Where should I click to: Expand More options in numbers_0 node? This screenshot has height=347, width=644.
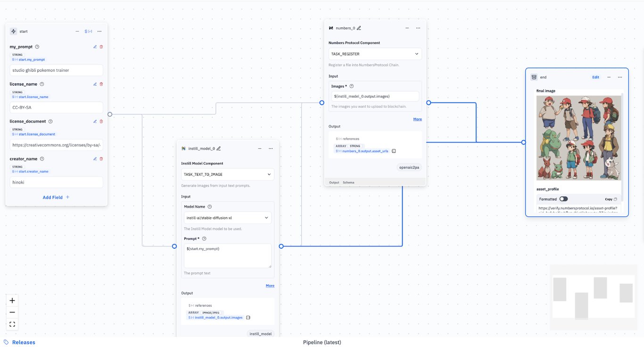(x=417, y=119)
